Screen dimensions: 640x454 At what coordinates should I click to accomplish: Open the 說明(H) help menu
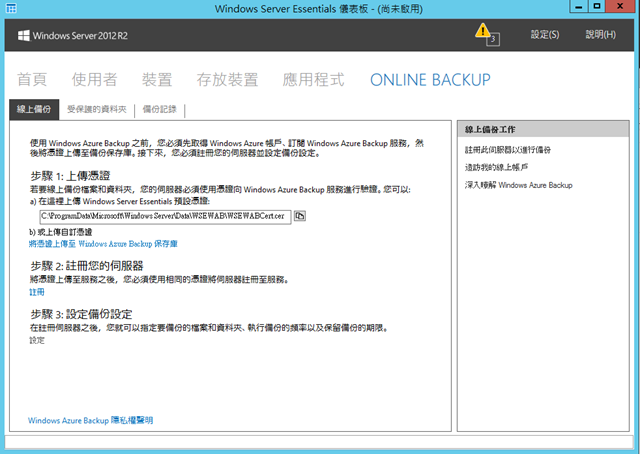pyautogui.click(x=600, y=35)
